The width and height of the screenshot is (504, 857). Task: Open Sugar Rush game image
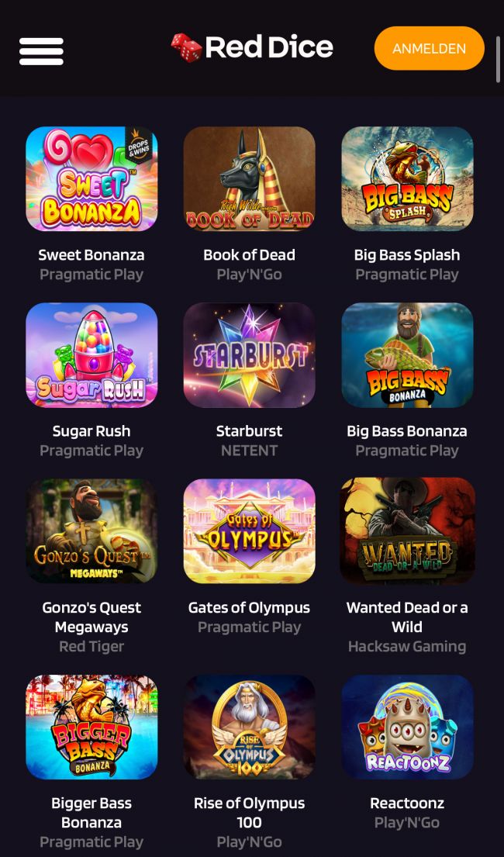click(x=91, y=354)
